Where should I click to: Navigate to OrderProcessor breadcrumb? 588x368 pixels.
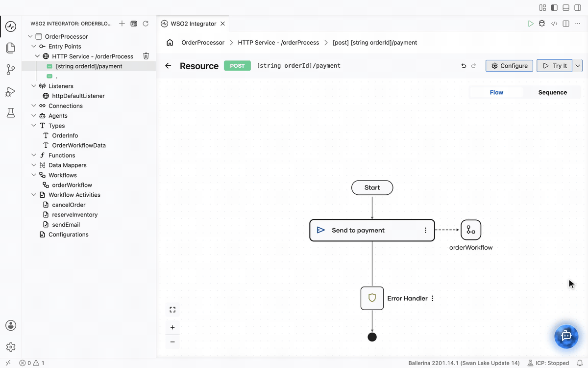[x=203, y=43]
